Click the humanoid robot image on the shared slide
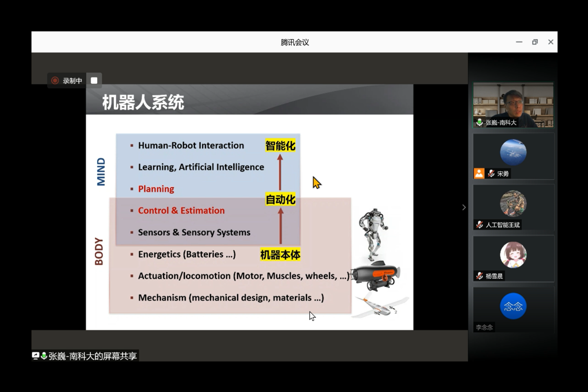This screenshot has width=588, height=392. click(x=373, y=233)
